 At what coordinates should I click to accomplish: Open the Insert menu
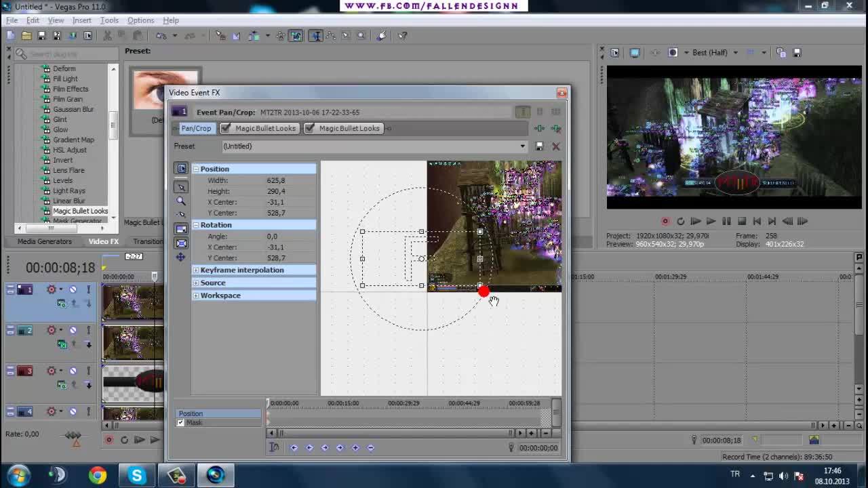click(x=81, y=20)
